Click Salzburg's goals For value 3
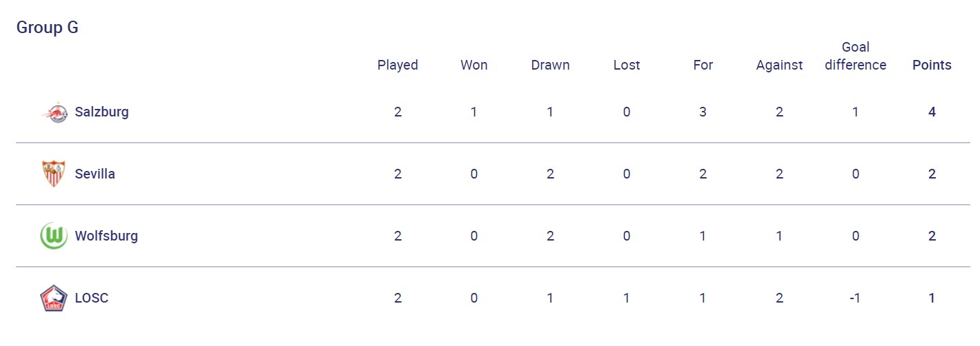 click(703, 112)
